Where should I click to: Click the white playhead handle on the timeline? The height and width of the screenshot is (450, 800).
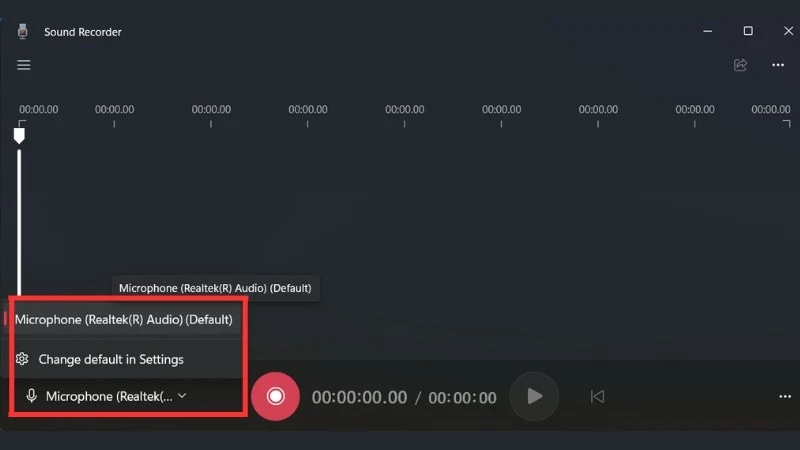pyautogui.click(x=19, y=135)
